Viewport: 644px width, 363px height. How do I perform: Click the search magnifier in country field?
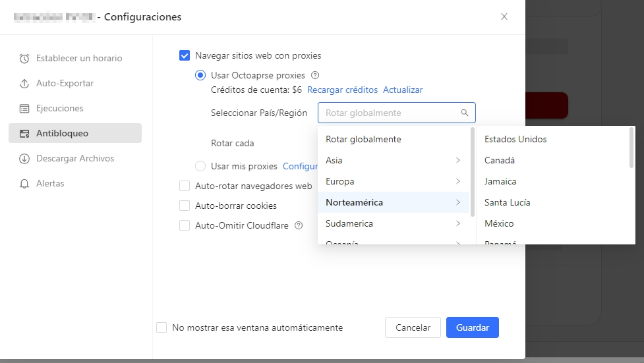465,113
